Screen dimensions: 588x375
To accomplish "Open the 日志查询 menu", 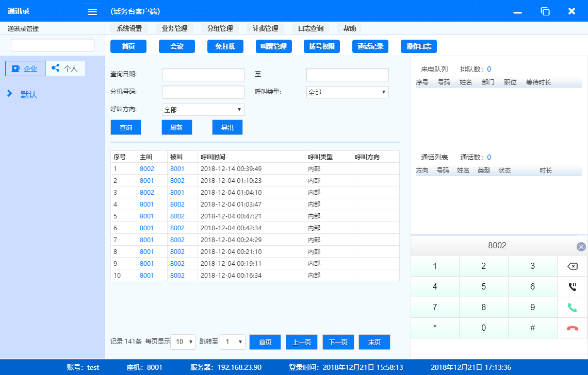I will tap(311, 28).
